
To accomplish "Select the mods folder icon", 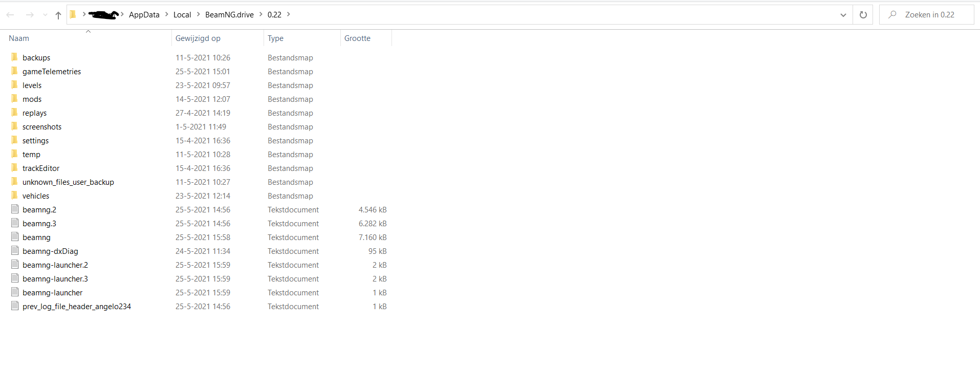I will tap(14, 98).
